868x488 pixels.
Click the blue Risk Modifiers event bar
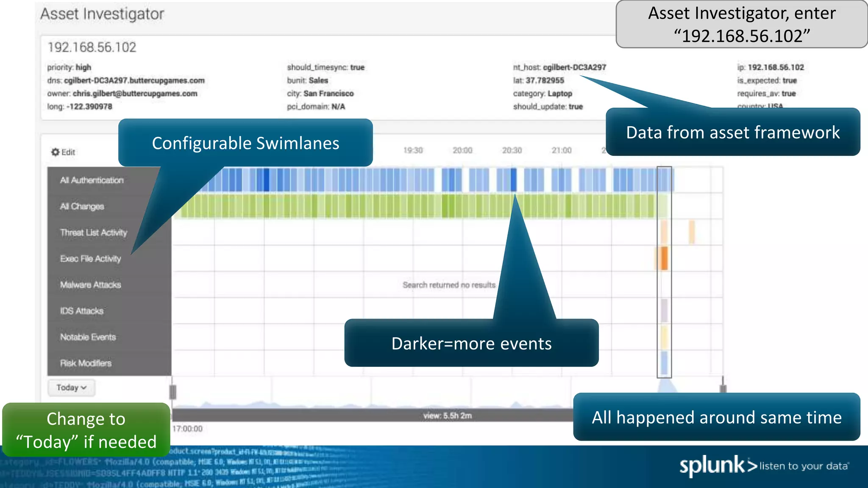[x=664, y=363]
